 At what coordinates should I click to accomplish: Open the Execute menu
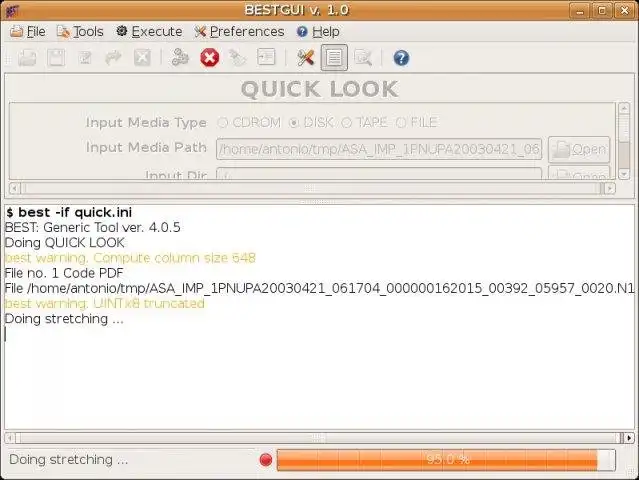coord(149,32)
